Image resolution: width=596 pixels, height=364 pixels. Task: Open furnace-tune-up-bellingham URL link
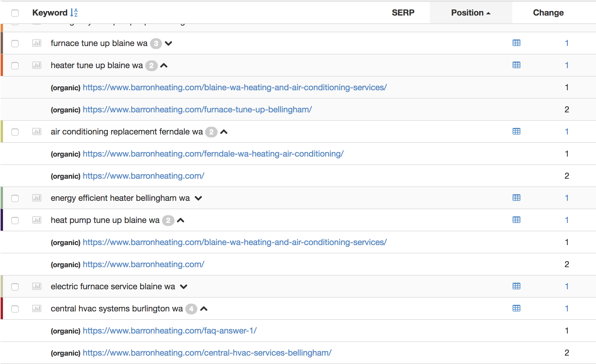[x=197, y=109]
